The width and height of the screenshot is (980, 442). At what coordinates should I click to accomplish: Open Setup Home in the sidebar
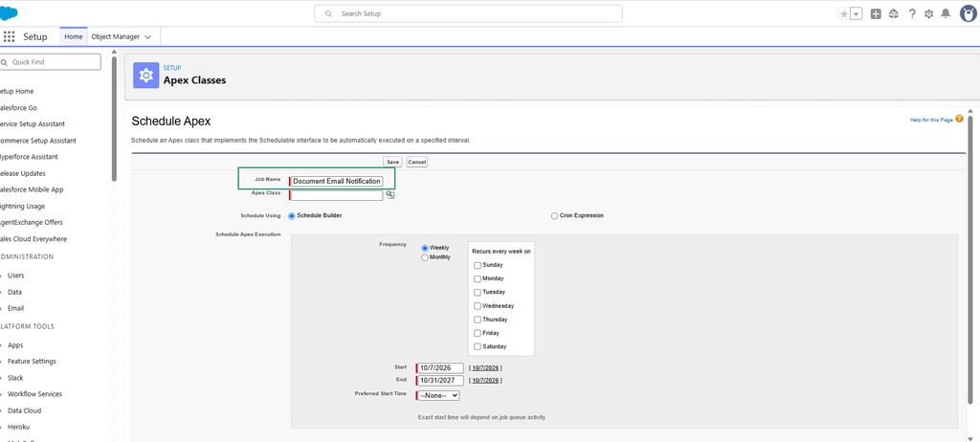17,91
